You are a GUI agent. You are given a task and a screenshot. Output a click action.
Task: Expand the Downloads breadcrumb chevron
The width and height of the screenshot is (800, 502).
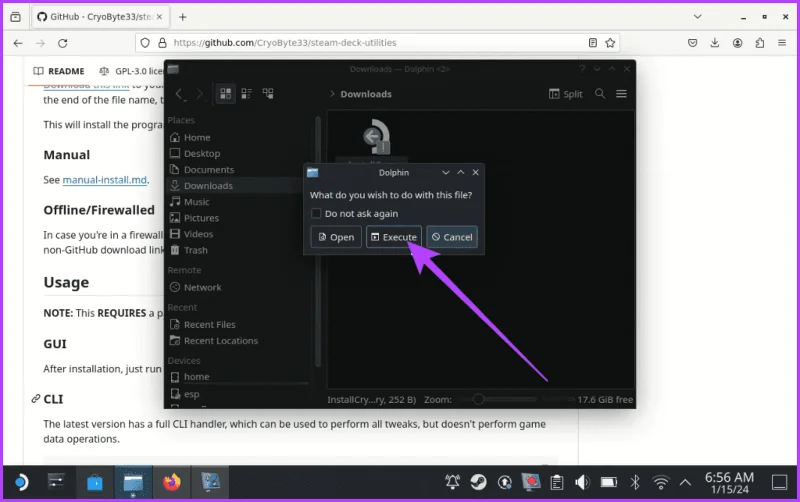click(332, 94)
